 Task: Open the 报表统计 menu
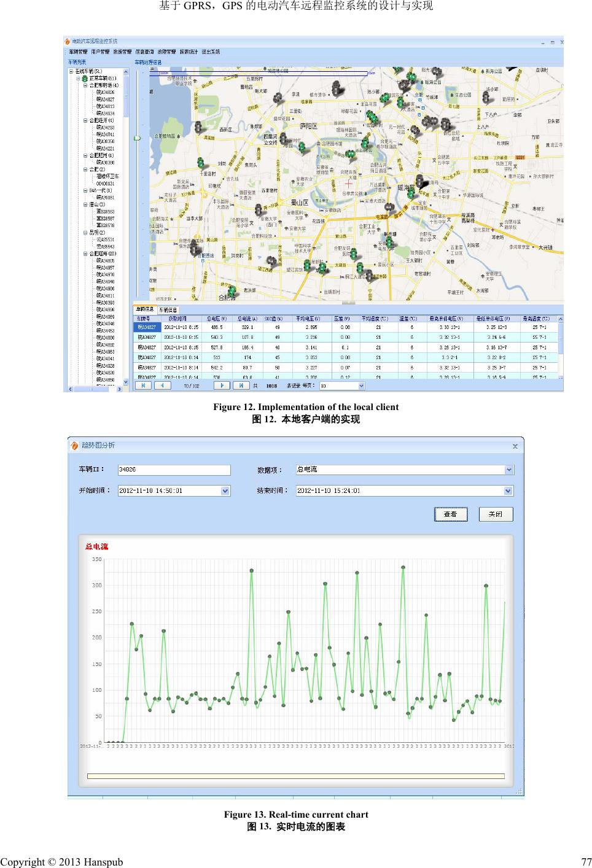(x=189, y=52)
